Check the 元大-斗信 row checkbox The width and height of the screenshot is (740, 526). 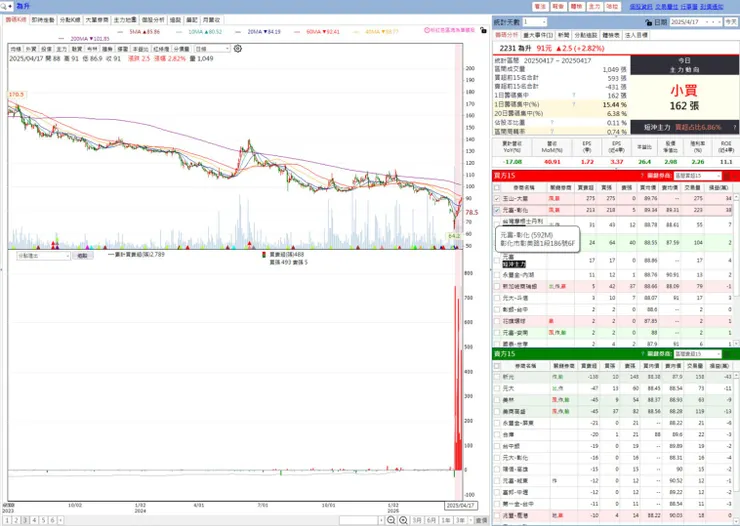click(x=497, y=298)
